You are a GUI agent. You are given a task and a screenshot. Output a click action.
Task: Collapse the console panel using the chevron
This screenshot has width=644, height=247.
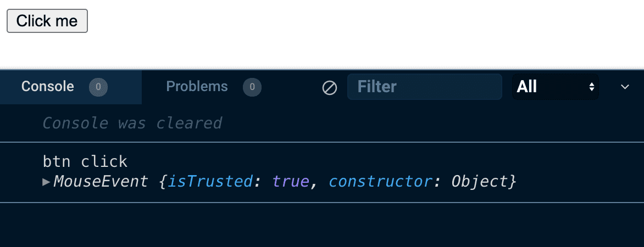(625, 87)
